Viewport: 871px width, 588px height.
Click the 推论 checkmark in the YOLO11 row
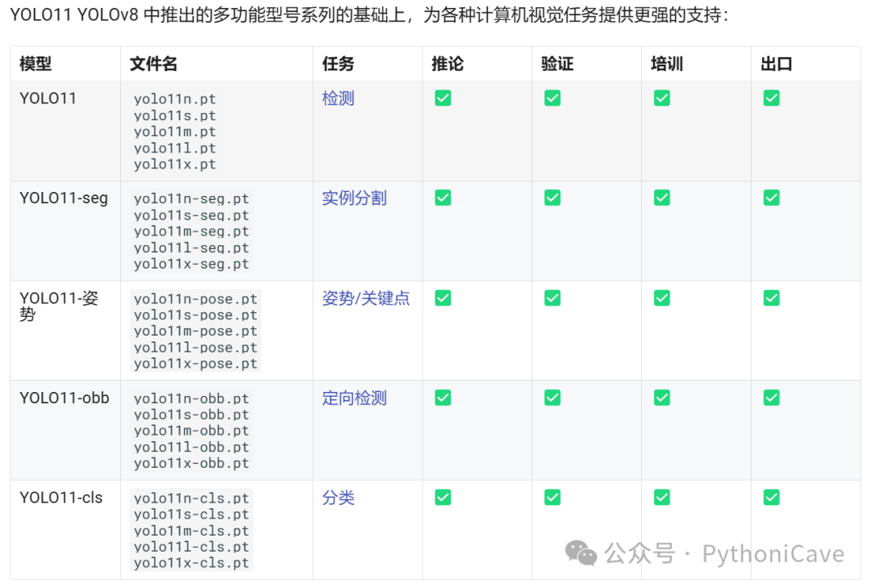click(x=443, y=98)
